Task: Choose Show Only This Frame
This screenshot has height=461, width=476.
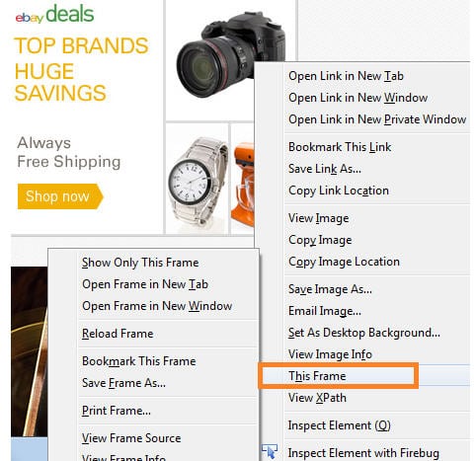Action: (140, 263)
